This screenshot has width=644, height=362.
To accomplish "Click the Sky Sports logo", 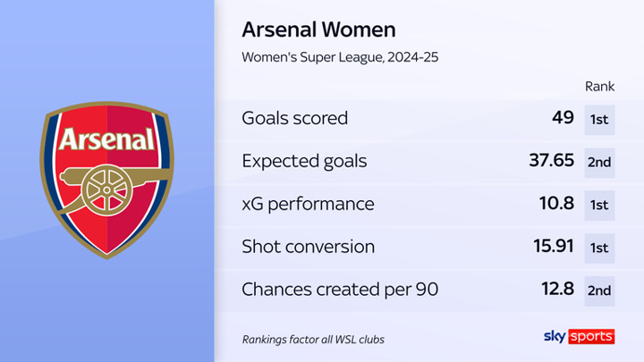I will click(x=579, y=336).
